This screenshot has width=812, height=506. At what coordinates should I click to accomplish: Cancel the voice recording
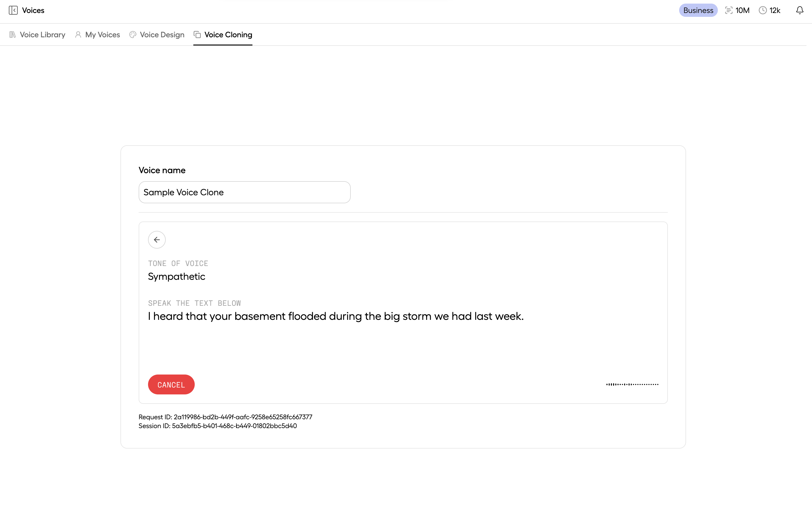(x=171, y=384)
